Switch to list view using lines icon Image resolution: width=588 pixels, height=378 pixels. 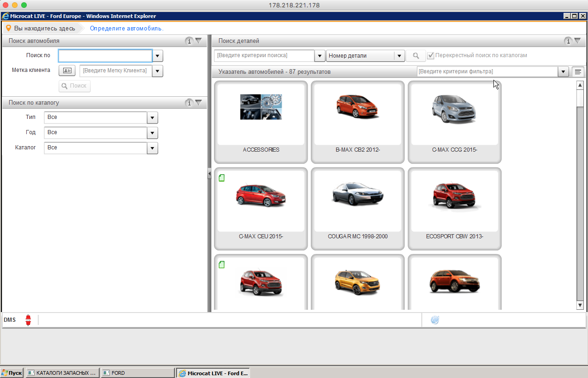578,72
